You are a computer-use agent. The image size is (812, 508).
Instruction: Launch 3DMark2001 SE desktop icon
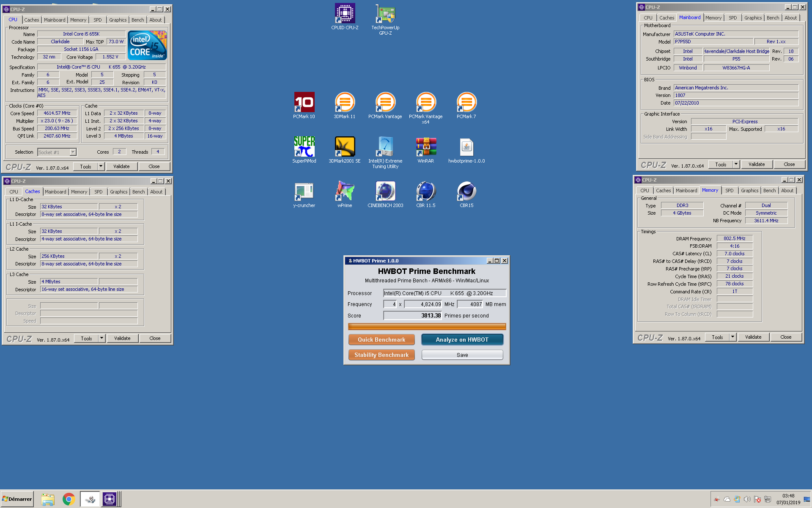click(345, 150)
